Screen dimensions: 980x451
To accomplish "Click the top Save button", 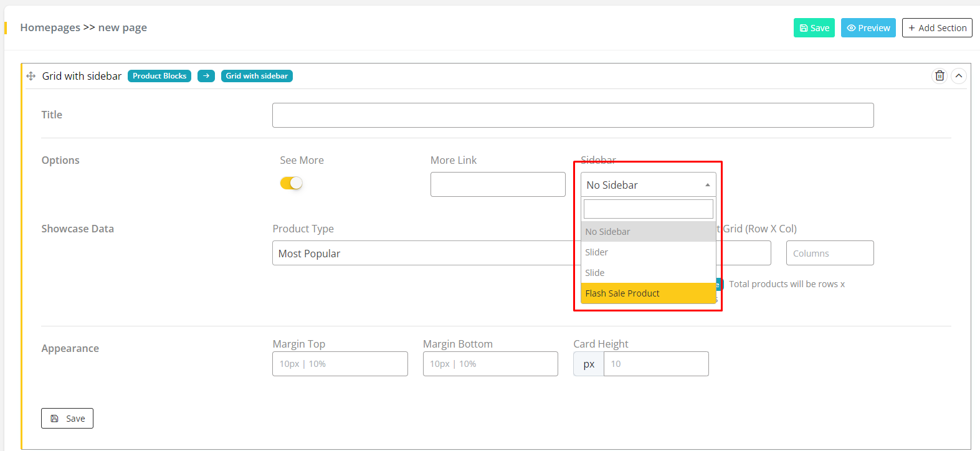I will [x=814, y=28].
